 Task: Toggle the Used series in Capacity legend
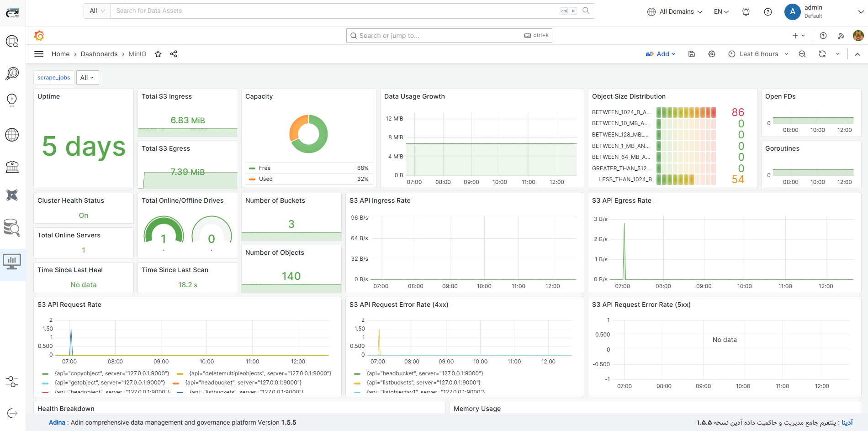(265, 179)
